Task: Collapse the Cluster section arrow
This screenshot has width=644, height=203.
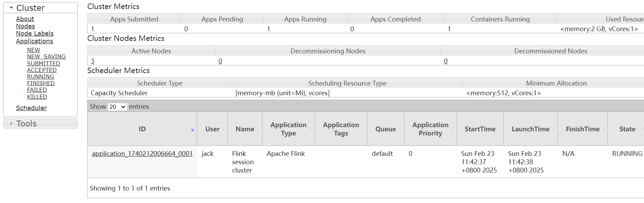Action: click(11, 8)
